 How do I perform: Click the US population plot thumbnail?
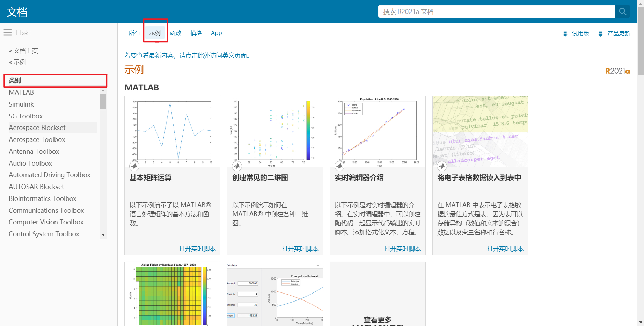378,132
